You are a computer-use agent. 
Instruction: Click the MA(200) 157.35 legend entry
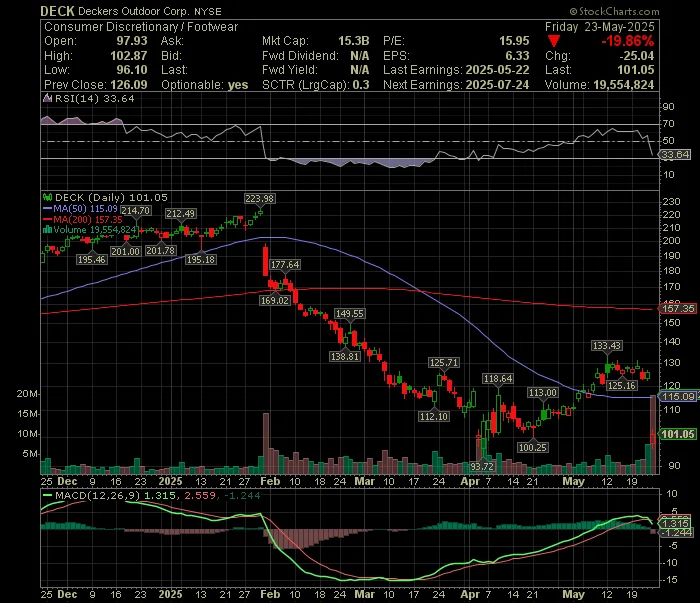coord(83,220)
